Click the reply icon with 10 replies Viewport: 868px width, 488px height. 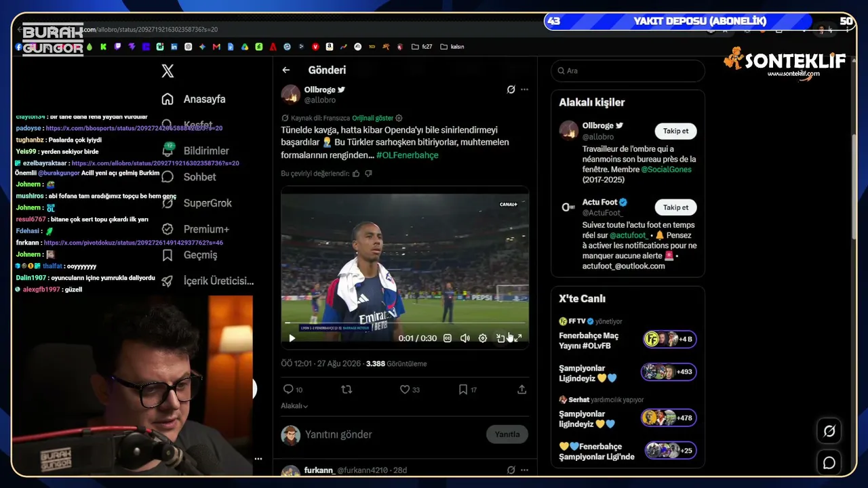click(292, 390)
